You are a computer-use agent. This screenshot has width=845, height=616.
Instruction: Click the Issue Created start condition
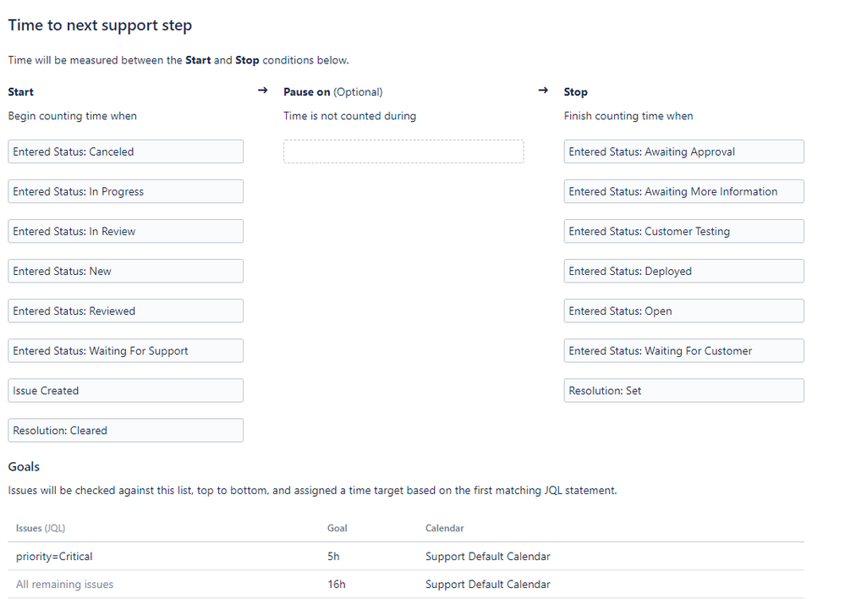pyautogui.click(x=125, y=391)
